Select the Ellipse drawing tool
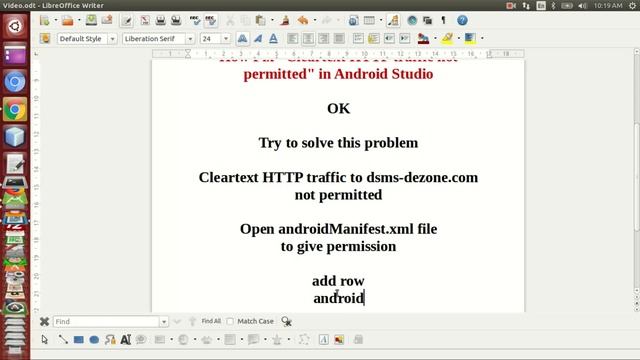Viewport: 640px width, 360px height. point(94,340)
